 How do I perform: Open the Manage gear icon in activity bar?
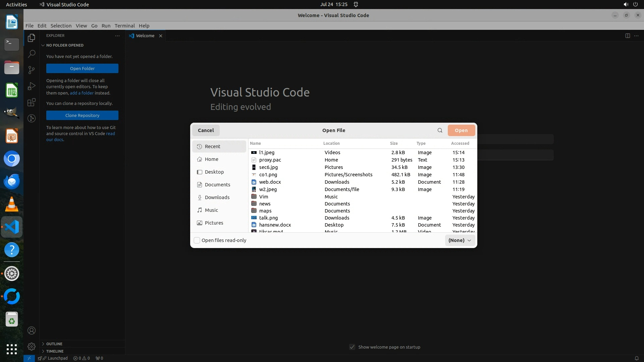32,346
